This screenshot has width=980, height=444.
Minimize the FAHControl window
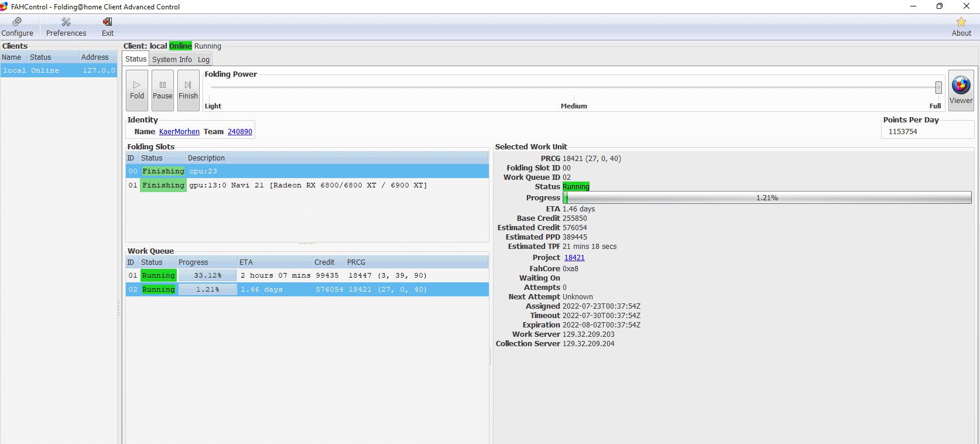(913, 6)
